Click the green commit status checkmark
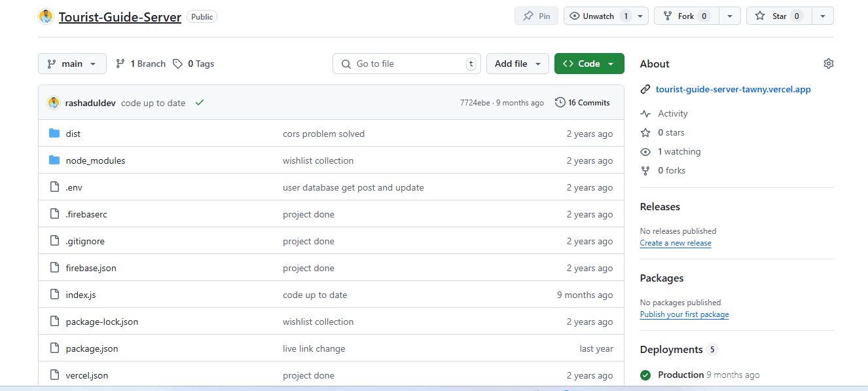This screenshot has height=391, width=868. (x=200, y=103)
